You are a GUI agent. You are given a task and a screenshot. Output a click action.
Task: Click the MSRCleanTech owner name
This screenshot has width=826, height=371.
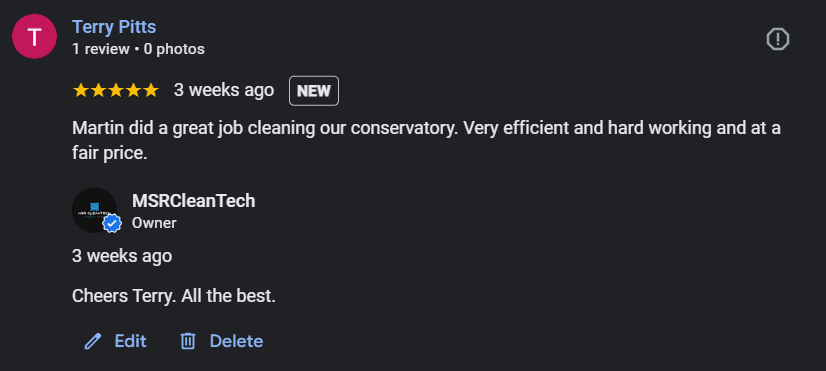tap(194, 201)
